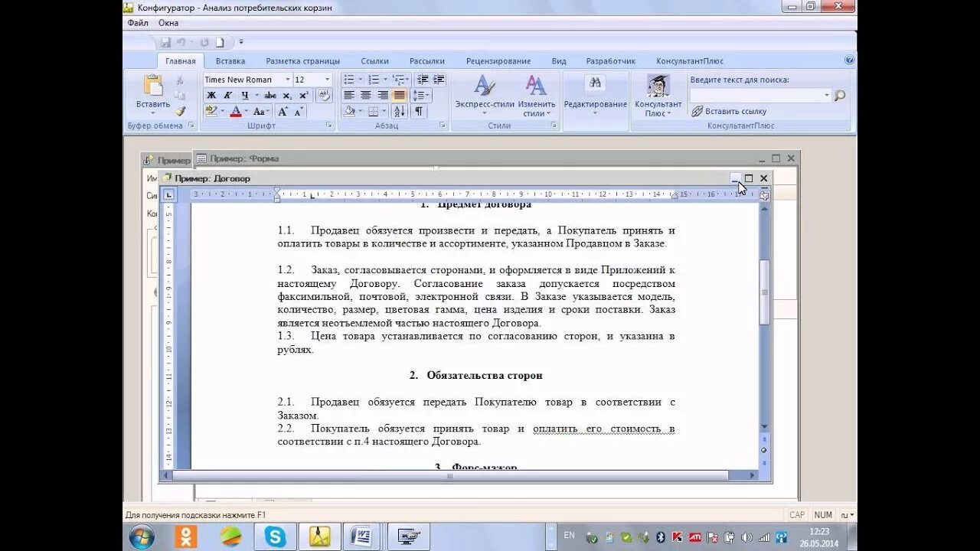Expand the Font (Шрифт) dialog launcher

click(329, 125)
